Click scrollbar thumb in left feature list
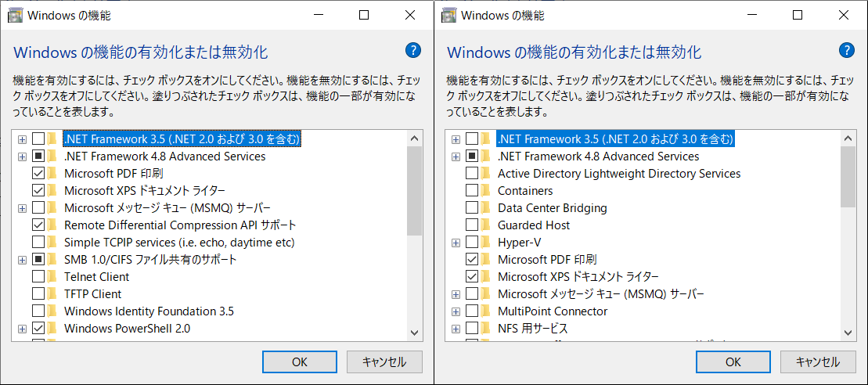Image resolution: width=868 pixels, height=385 pixels. click(414, 191)
